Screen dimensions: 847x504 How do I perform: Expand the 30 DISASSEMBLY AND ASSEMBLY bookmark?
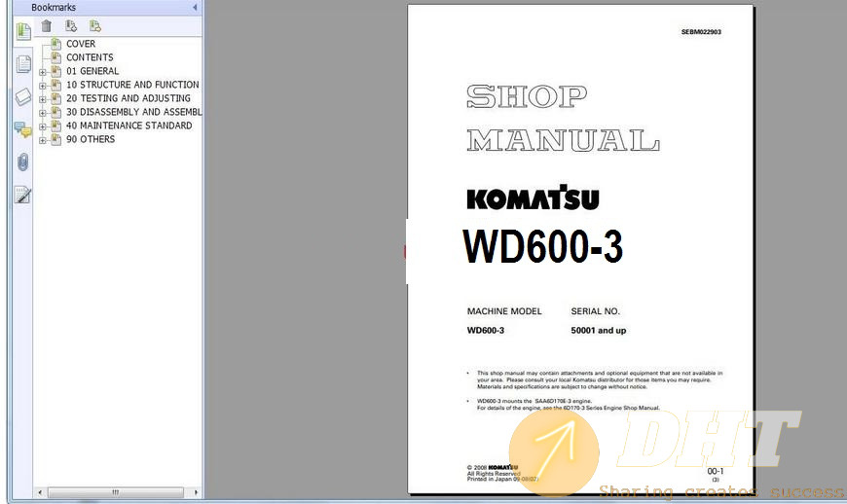43,113
